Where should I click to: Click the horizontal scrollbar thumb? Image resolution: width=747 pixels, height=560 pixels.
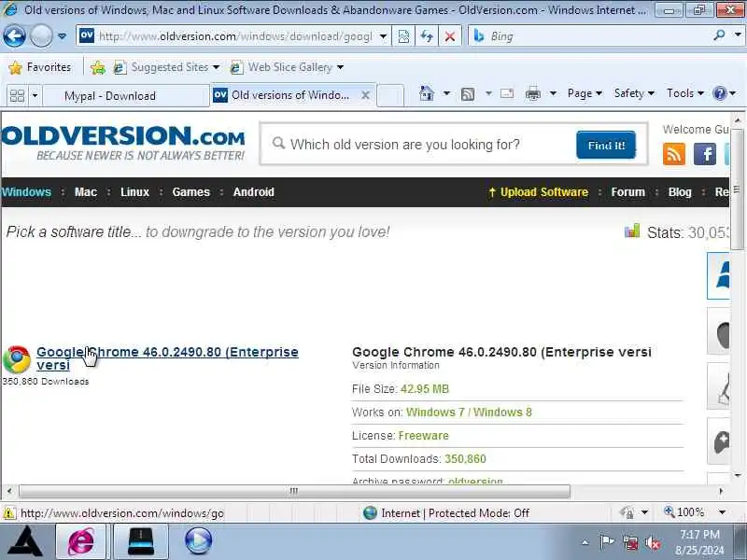[x=294, y=491]
